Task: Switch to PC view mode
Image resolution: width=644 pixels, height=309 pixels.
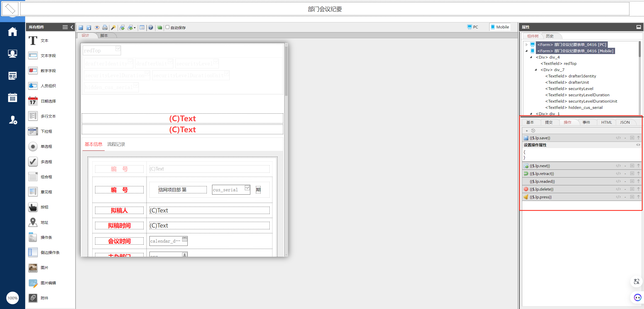Action: pyautogui.click(x=472, y=27)
